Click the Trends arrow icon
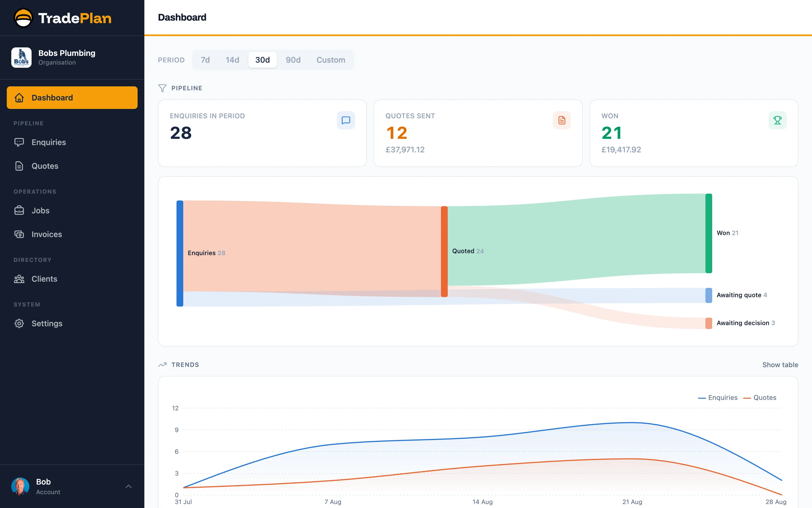Screen dimensions: 812x508 click(x=162, y=365)
